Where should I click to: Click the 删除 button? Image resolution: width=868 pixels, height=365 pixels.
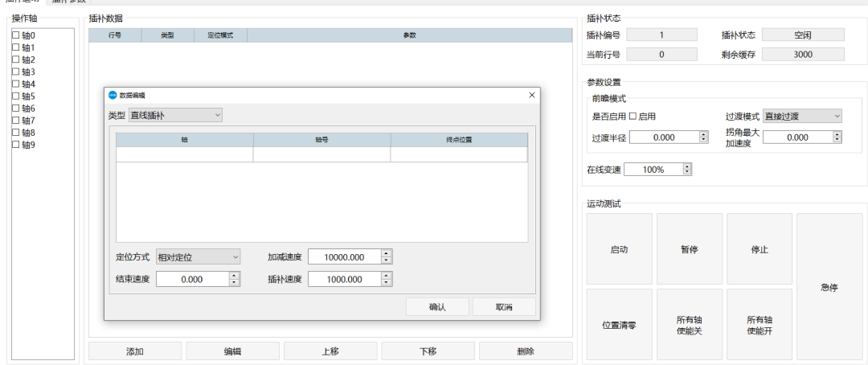(x=526, y=351)
